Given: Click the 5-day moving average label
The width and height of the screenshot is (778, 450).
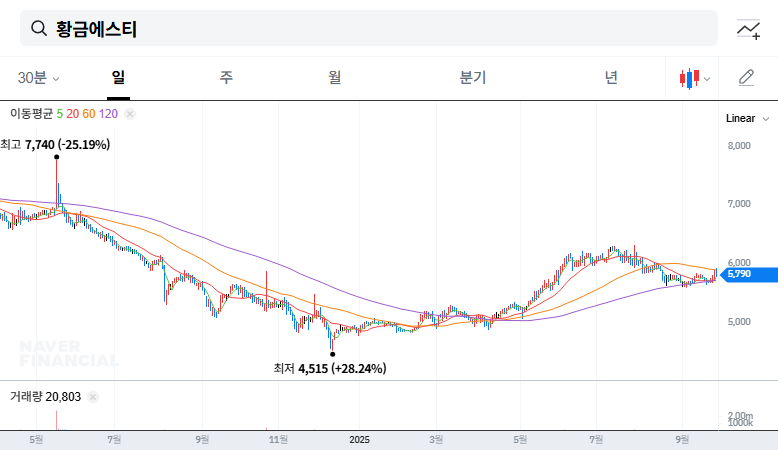Looking at the screenshot, I should (x=60, y=114).
